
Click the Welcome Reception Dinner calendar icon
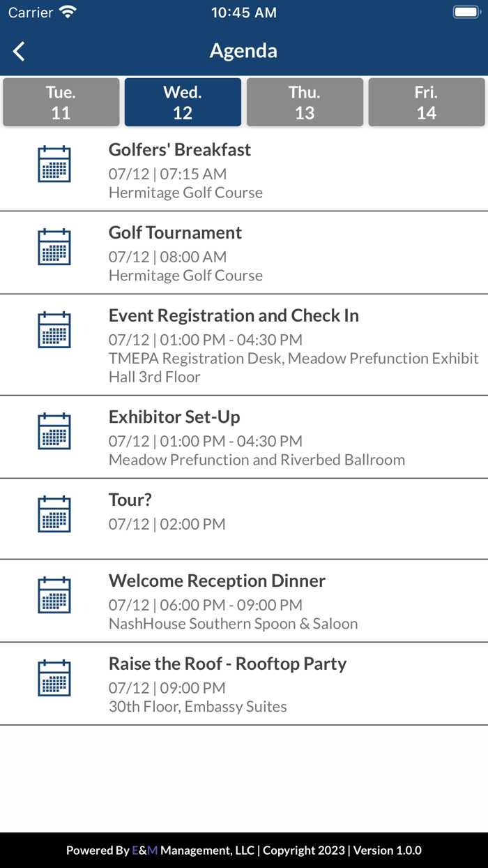tap(54, 595)
